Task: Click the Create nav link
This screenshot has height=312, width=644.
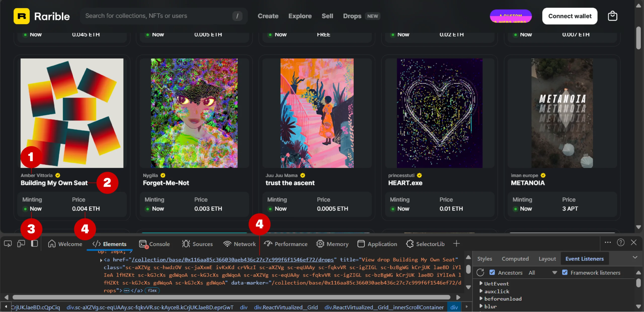Action: [268, 16]
